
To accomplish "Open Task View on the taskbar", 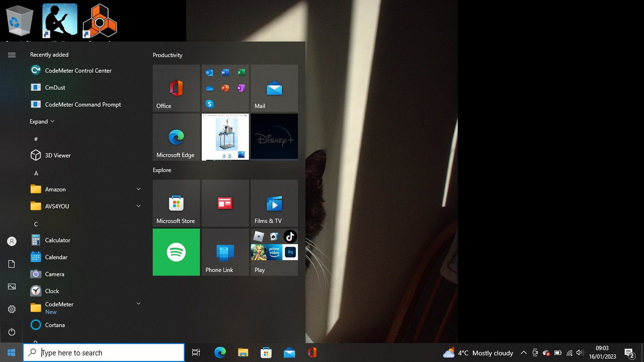I will coord(196,352).
